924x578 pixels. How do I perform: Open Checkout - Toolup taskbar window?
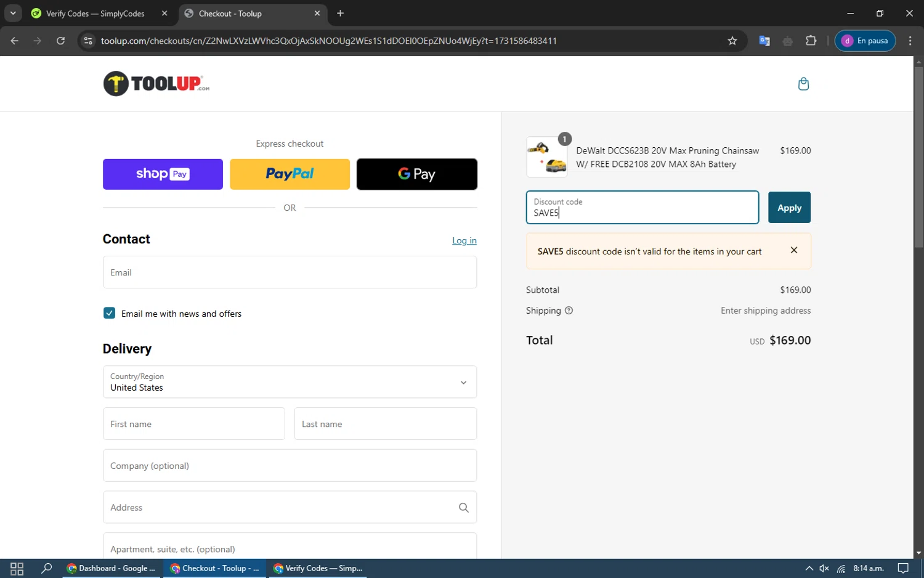(x=215, y=568)
